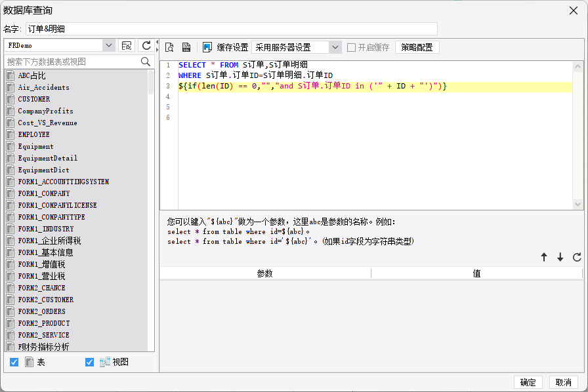Click the table list vertical scrollbar
The image size is (588, 392).
(x=151, y=83)
